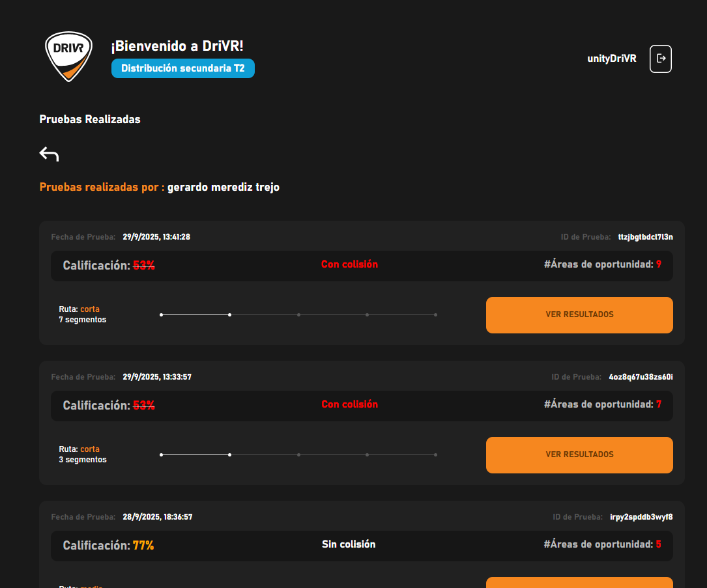This screenshot has height=588, width=707.
Task: Click test ID ttzjbgtbdcl7l3n
Action: click(645, 237)
